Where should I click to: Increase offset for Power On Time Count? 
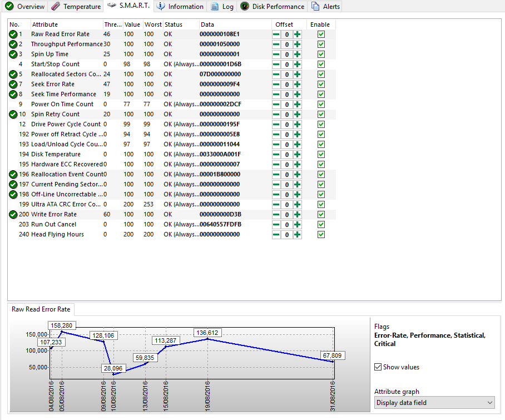[x=297, y=105]
